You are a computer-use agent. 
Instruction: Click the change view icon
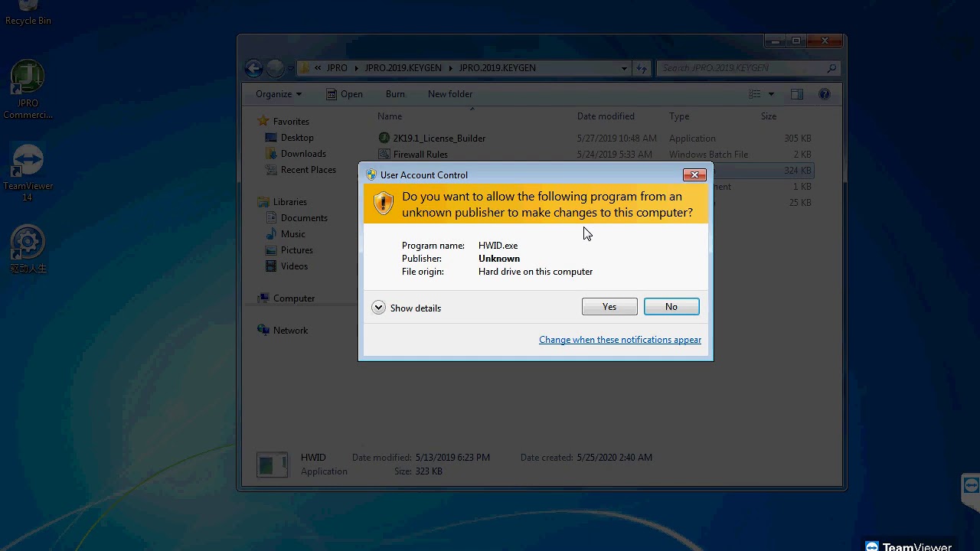(x=755, y=94)
